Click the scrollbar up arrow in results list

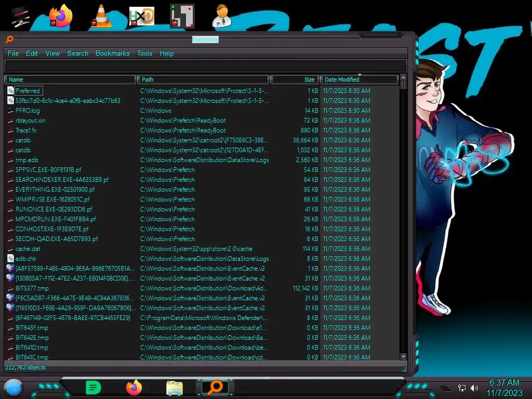[x=403, y=78]
